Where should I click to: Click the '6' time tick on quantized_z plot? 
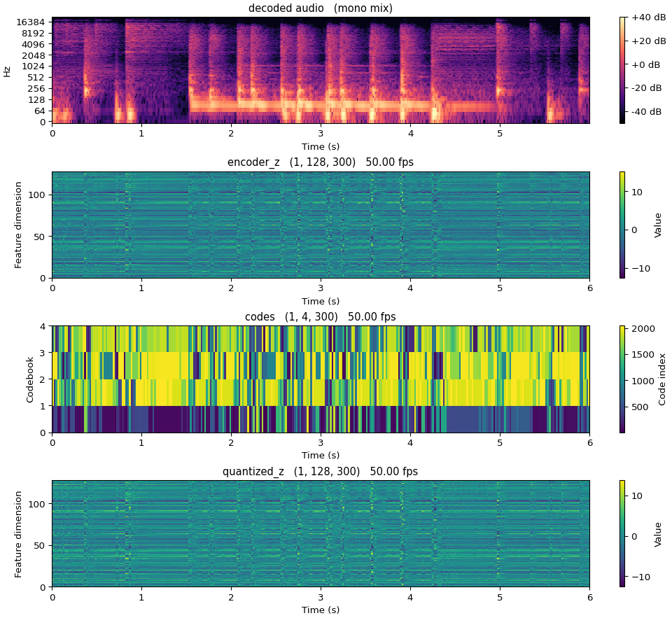point(589,597)
